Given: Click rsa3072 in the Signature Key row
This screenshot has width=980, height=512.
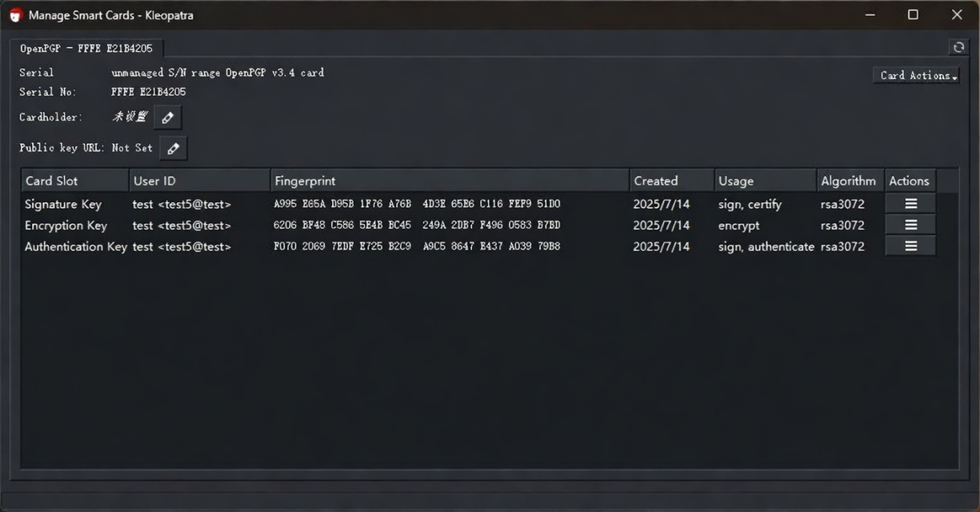Looking at the screenshot, I should point(842,204).
